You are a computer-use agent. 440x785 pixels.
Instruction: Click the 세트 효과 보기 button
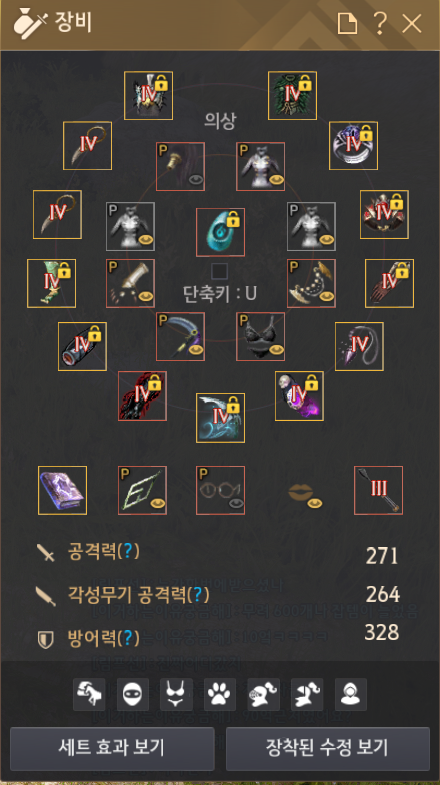click(x=112, y=748)
